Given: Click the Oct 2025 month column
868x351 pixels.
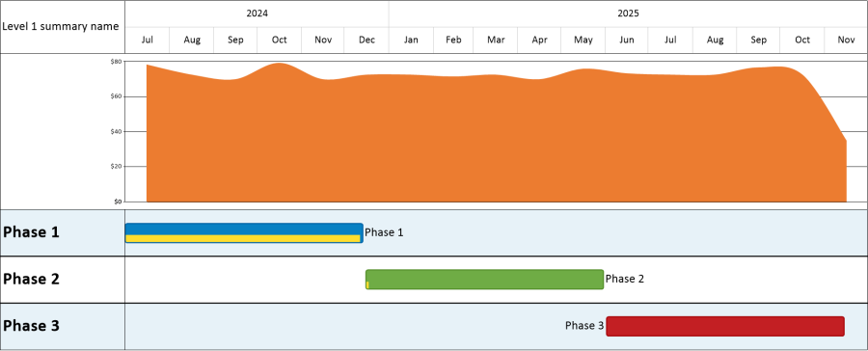Looking at the screenshot, I should pyautogui.click(x=802, y=40).
